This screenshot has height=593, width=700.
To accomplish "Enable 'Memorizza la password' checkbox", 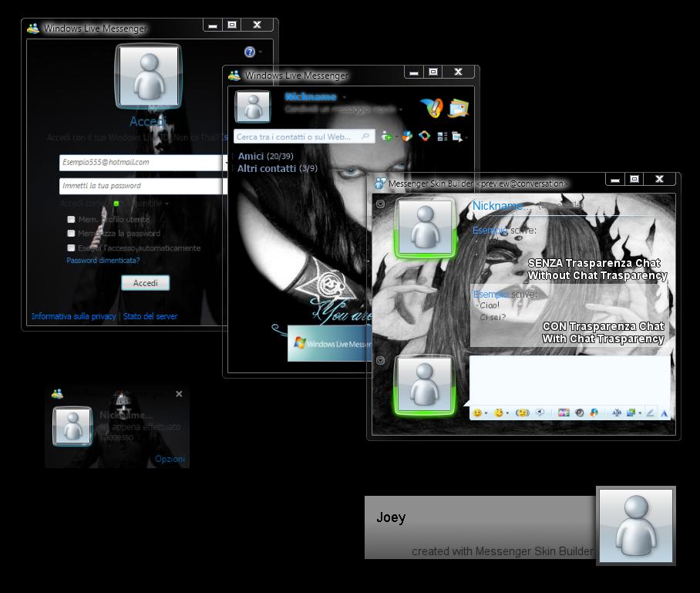I will click(71, 233).
